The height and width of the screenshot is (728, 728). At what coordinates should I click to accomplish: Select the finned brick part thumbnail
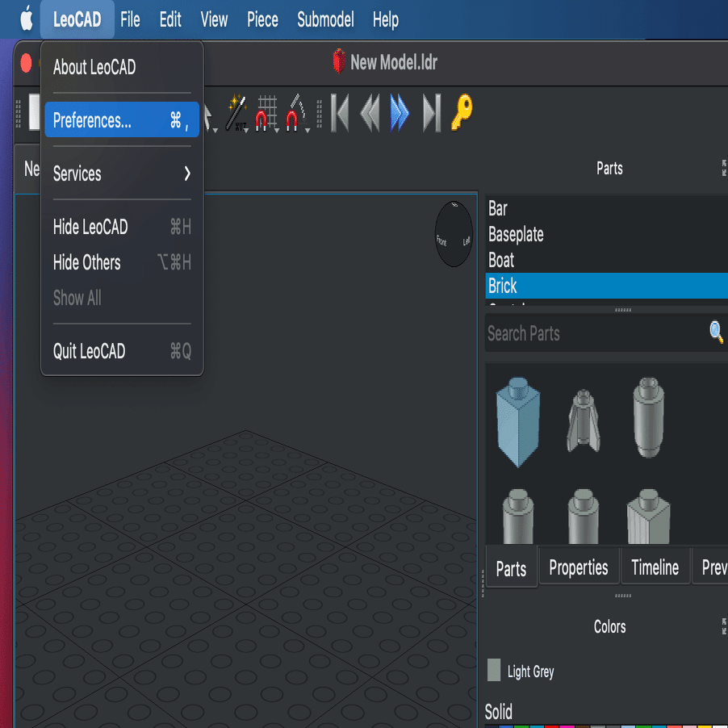[584, 421]
